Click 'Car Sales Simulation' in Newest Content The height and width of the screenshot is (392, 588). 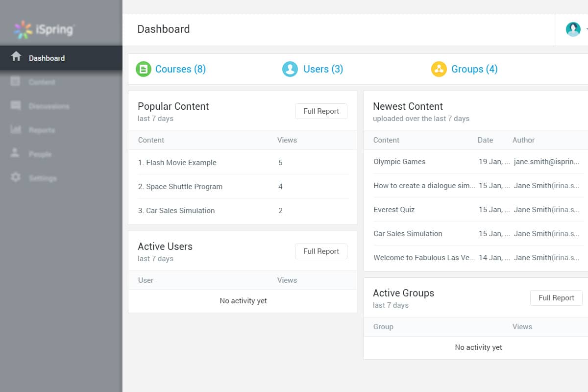pos(408,234)
